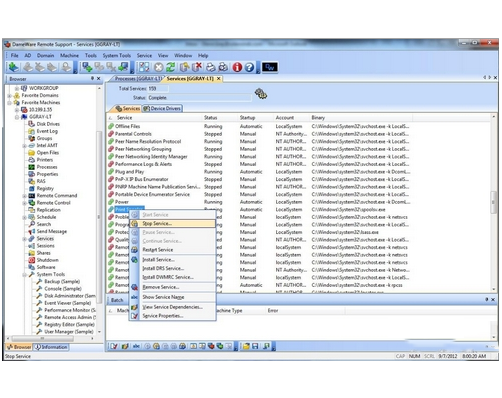Choose Remove Service... in the context menu

click(x=173, y=287)
